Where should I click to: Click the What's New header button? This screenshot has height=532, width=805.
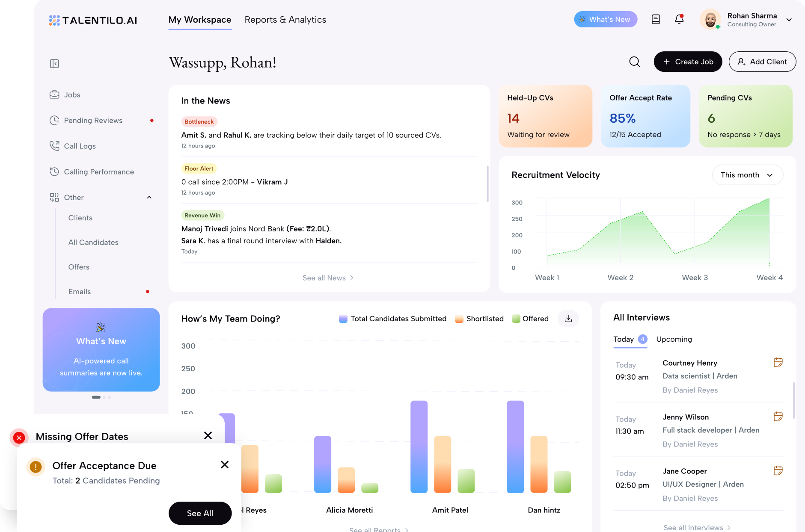pyautogui.click(x=606, y=19)
